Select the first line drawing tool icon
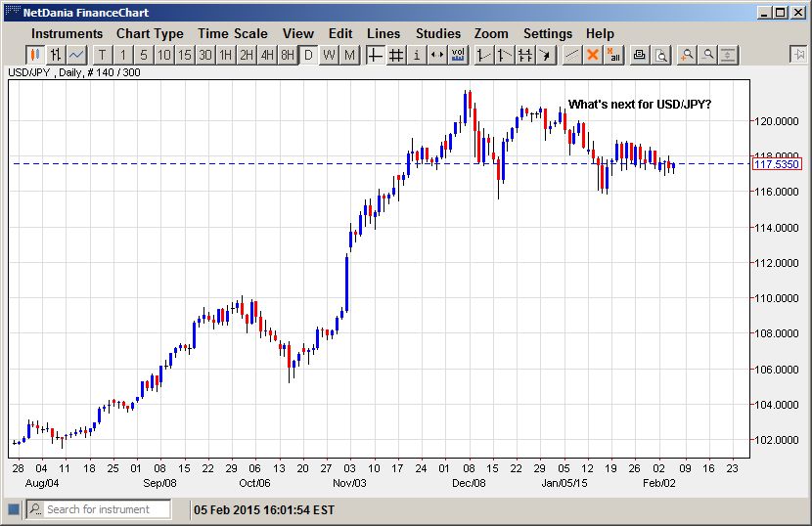The image size is (812, 526). click(483, 55)
